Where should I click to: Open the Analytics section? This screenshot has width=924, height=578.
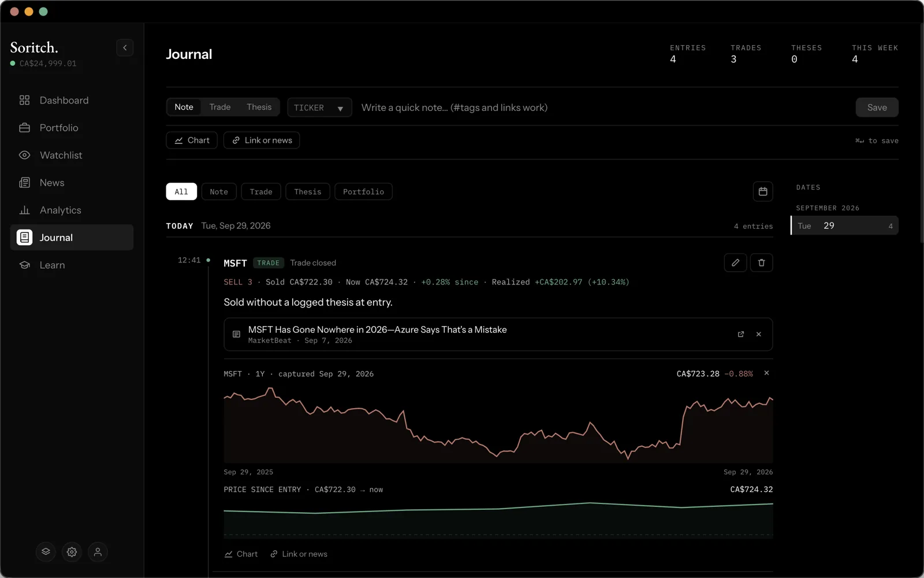pos(72,210)
